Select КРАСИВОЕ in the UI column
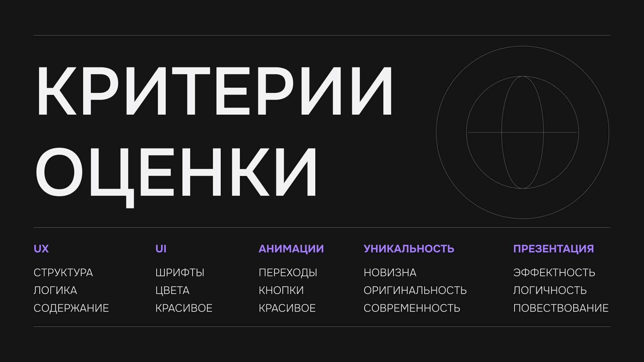 pos(184,308)
